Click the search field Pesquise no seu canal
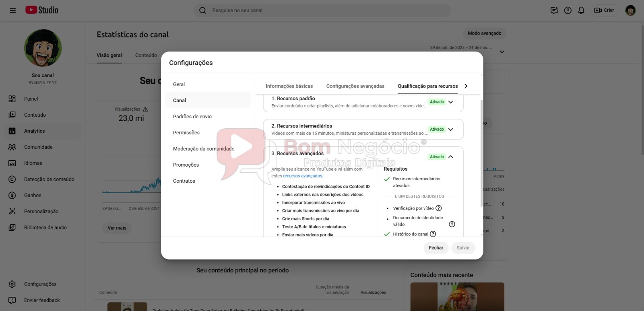Viewport: 644px width, 311px height. (322, 10)
